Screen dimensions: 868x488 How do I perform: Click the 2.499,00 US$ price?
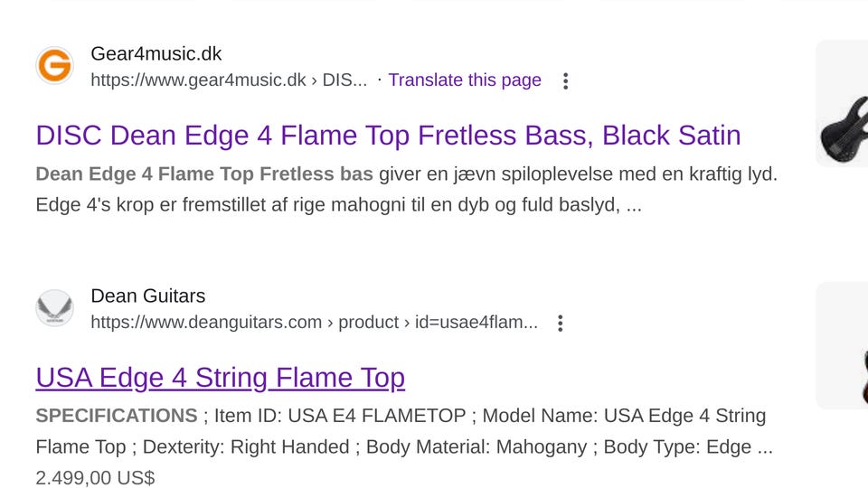(x=95, y=477)
